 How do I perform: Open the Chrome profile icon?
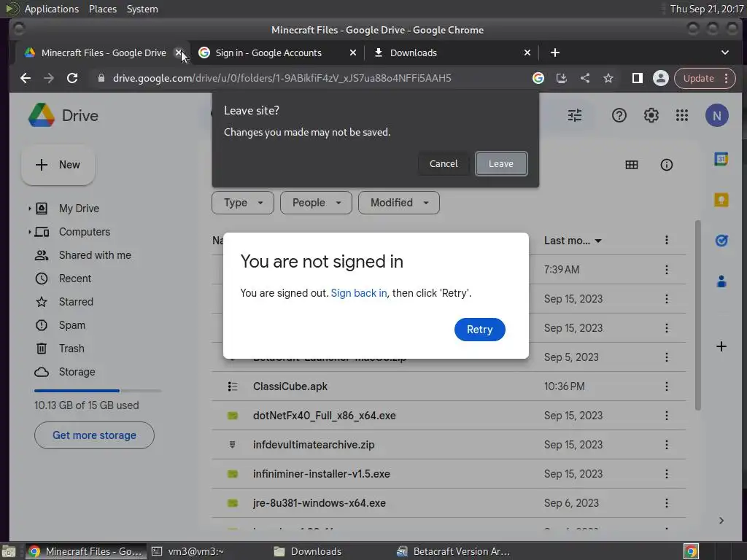point(660,78)
